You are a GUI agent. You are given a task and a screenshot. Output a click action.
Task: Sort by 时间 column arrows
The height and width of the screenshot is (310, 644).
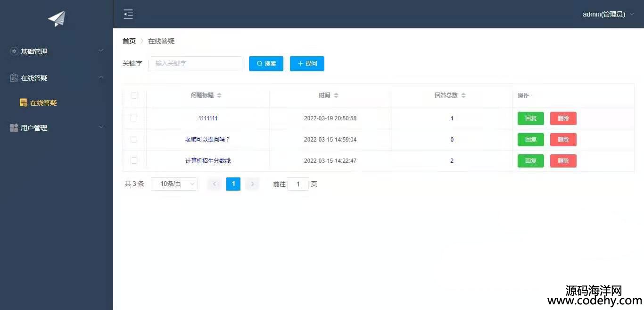(x=336, y=95)
